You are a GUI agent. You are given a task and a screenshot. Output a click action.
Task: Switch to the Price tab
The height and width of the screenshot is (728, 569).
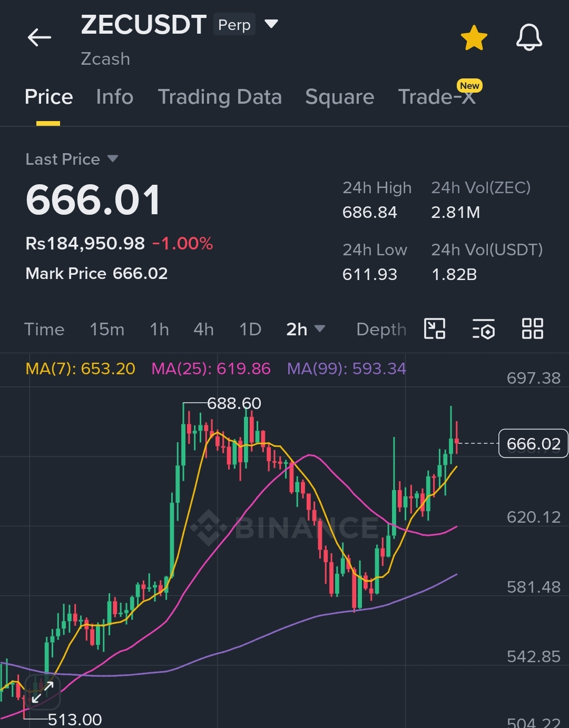coord(48,97)
